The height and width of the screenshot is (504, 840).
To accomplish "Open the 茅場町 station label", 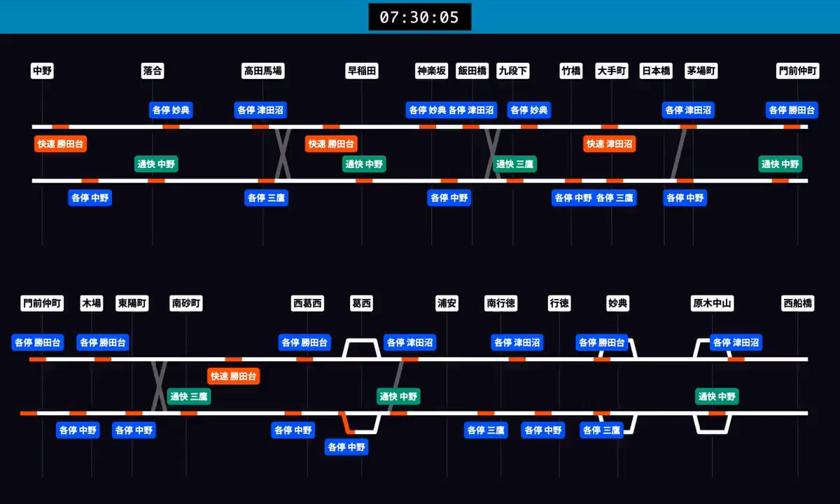I will [x=701, y=71].
